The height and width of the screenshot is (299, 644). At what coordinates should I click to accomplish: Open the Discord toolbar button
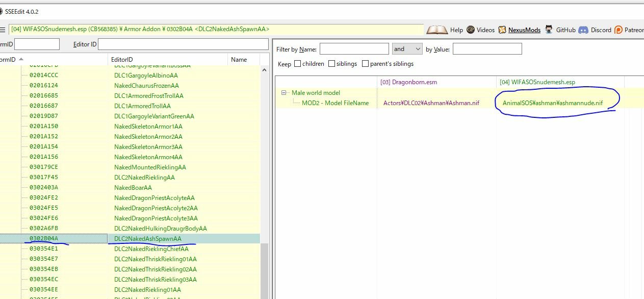pos(595,30)
